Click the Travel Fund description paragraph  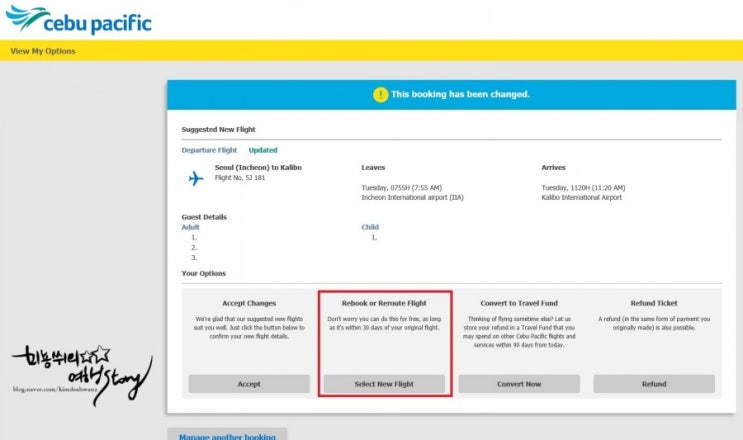pos(519,332)
